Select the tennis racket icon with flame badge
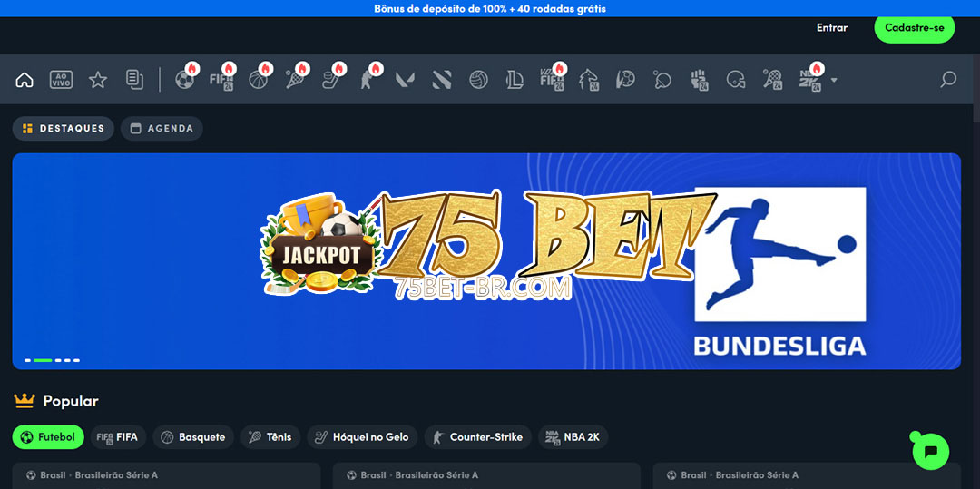The image size is (980, 489). (295, 80)
